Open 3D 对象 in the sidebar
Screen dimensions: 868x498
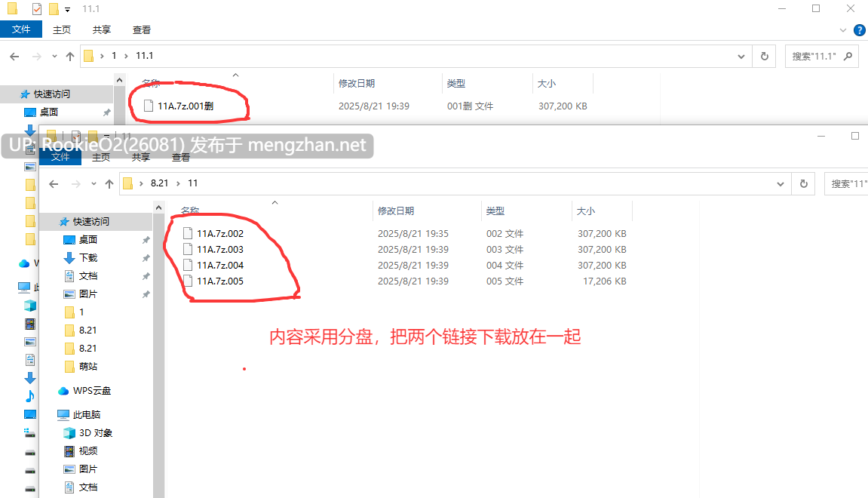96,432
